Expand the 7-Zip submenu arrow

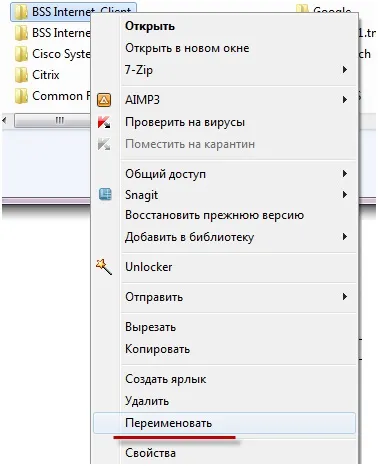point(345,70)
